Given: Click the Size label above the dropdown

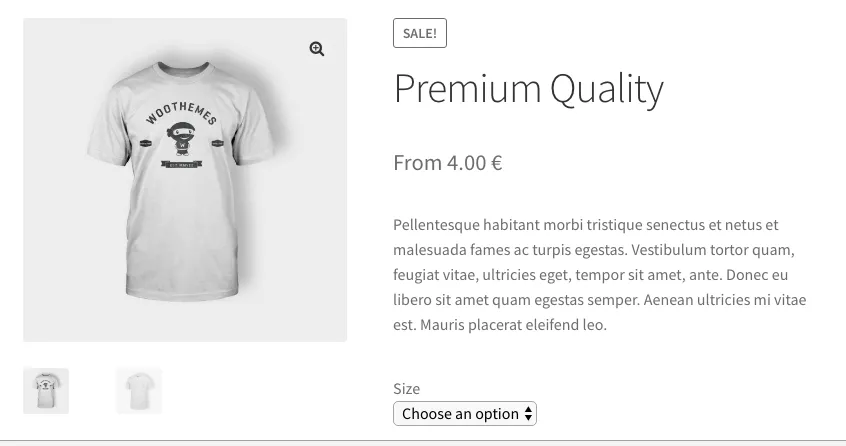Looking at the screenshot, I should coord(406,388).
